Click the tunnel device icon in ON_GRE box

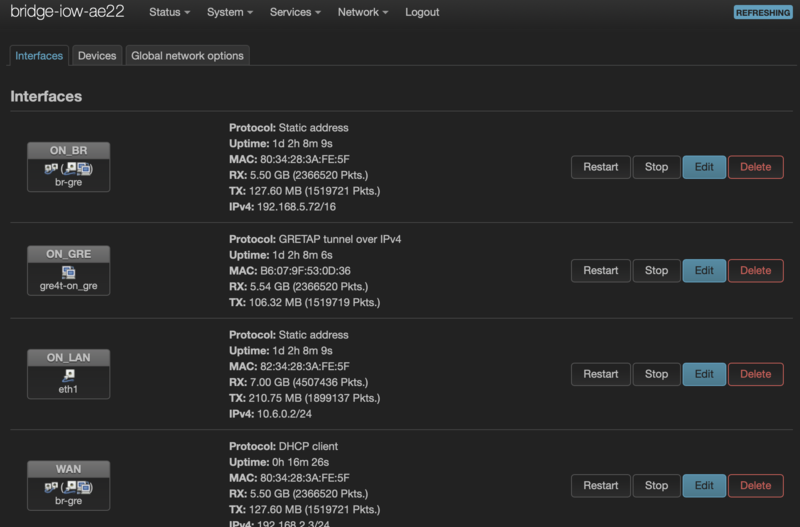[68, 272]
